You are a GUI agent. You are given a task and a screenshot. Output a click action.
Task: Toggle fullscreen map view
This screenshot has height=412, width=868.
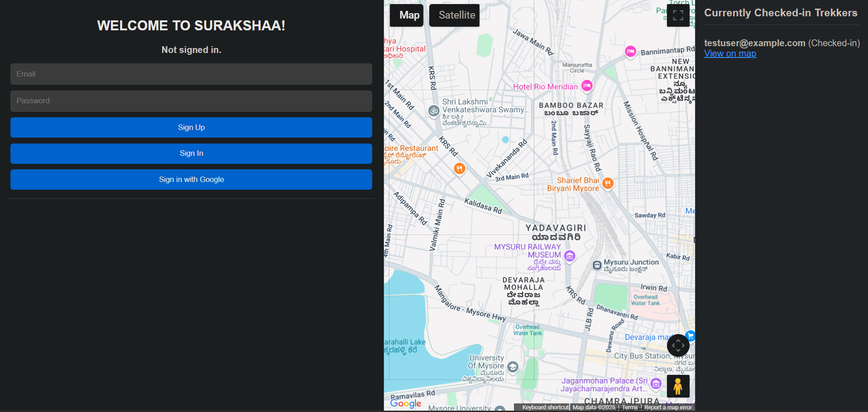[678, 15]
